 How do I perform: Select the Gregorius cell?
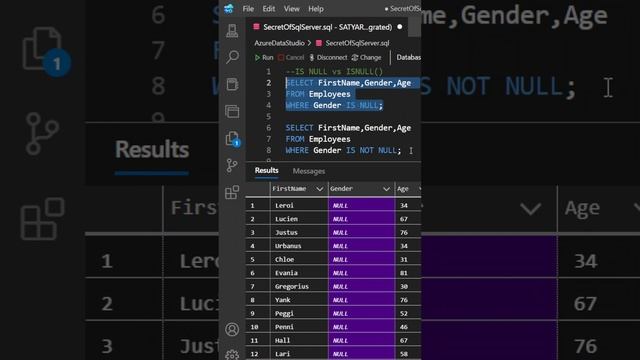299,286
